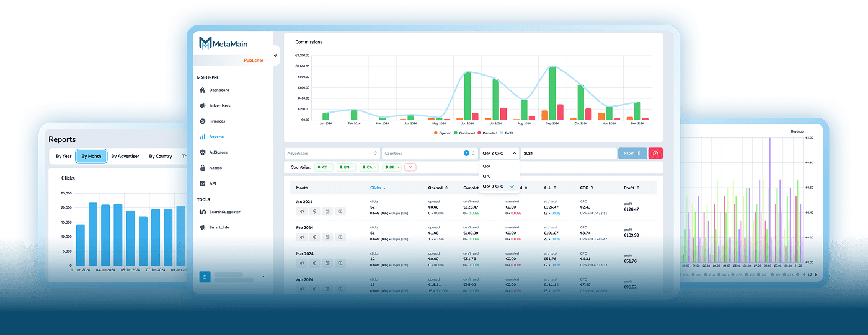
Task: Open the Countries dropdown filter
Action: point(429,153)
